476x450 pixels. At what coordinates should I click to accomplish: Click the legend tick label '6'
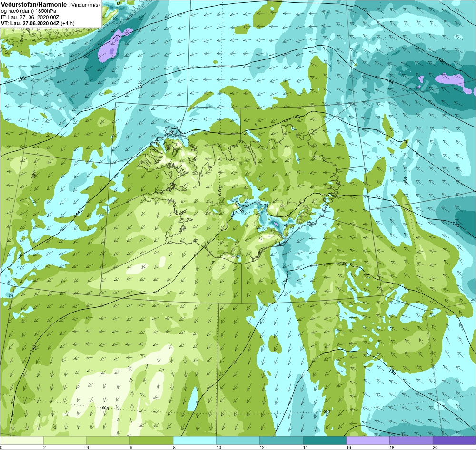(x=131, y=447)
